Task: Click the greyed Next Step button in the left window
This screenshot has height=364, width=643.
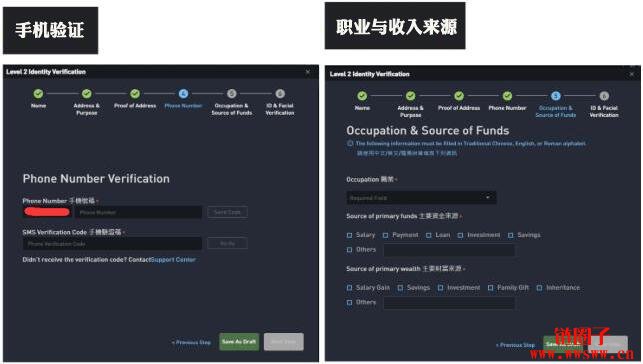Action: point(284,341)
